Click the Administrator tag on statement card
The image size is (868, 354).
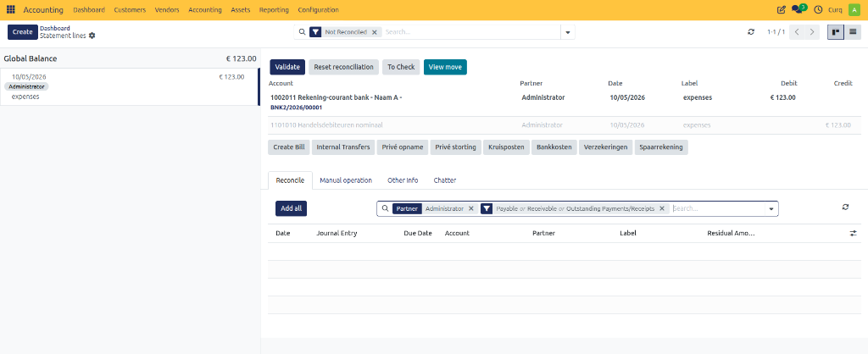pos(26,87)
